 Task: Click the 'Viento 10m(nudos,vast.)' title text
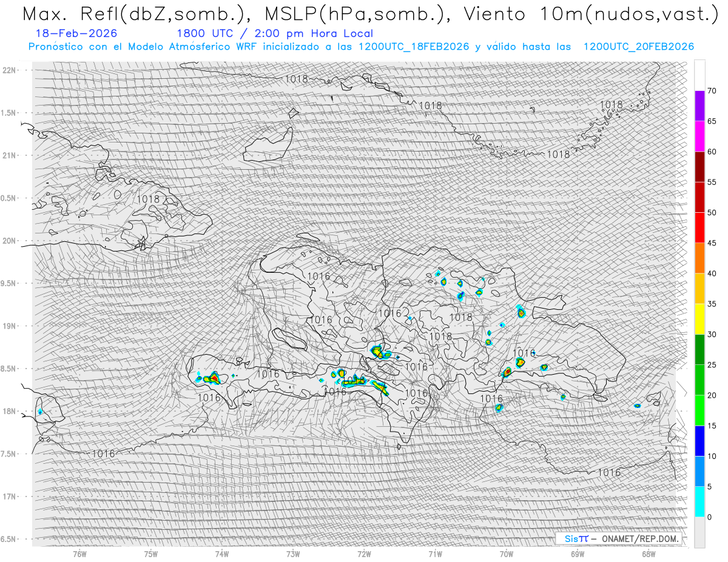590,14
